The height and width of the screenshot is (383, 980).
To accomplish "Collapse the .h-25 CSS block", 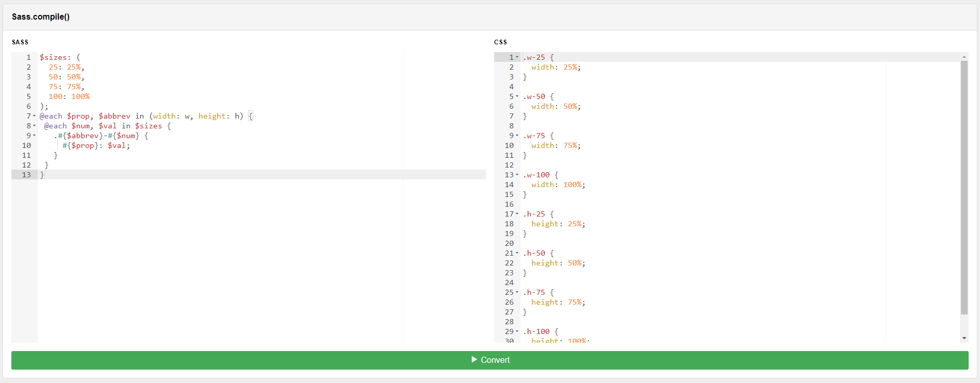I will 517,214.
